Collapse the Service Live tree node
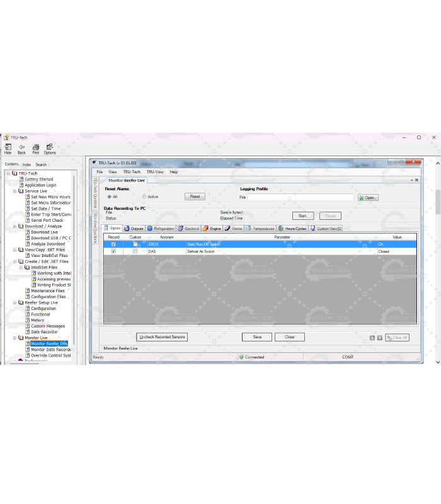This screenshot has width=441, height=504. (x=14, y=191)
